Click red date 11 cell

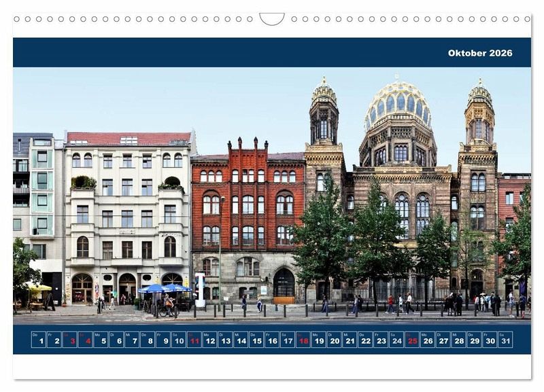(194, 340)
